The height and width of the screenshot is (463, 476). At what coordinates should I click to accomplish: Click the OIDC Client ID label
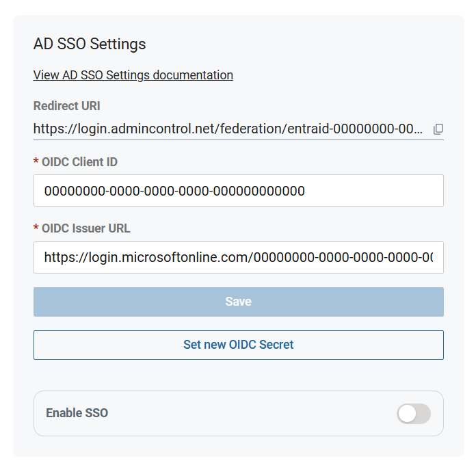79,162
